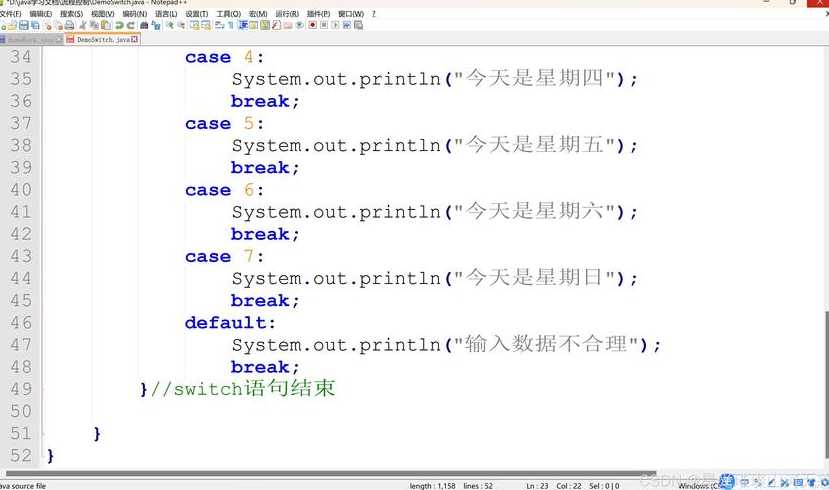
Task: Click the Print toolbar icon
Action: pos(69,25)
